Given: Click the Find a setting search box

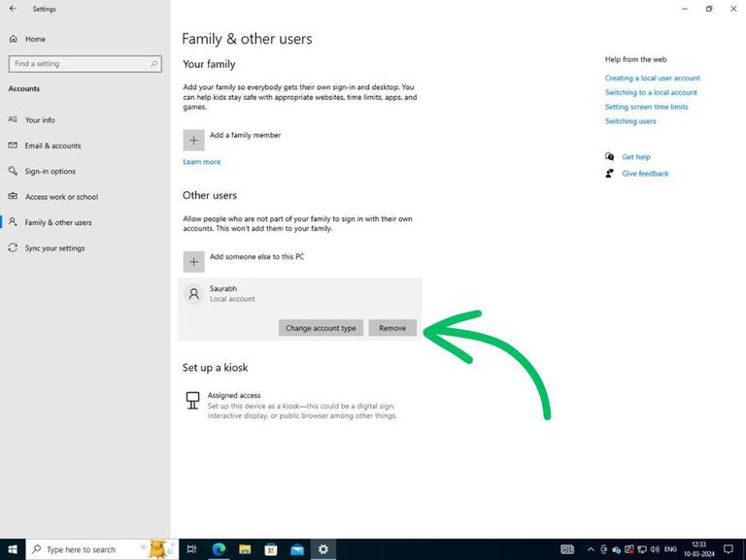Looking at the screenshot, I should 85,64.
